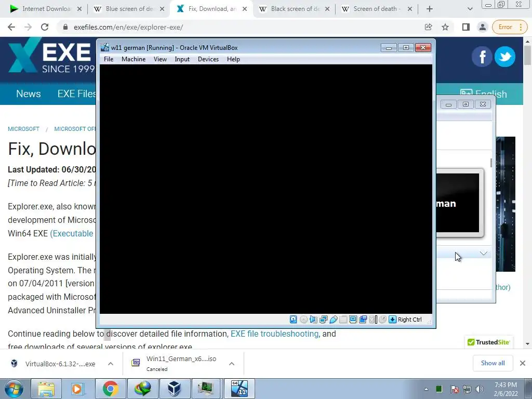Screen dimensions: 532x399
Task: Open Windows Explorer from the taskbar
Action: click(46, 389)
